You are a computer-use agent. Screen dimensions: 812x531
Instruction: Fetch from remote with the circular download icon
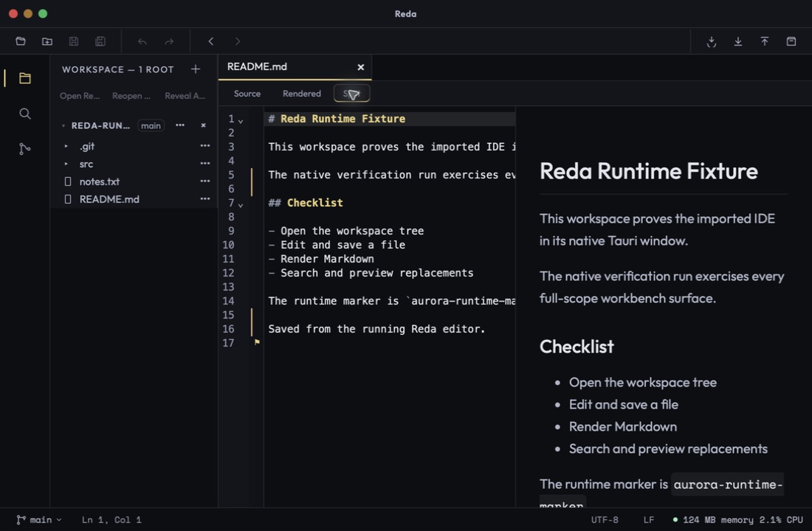(x=712, y=41)
